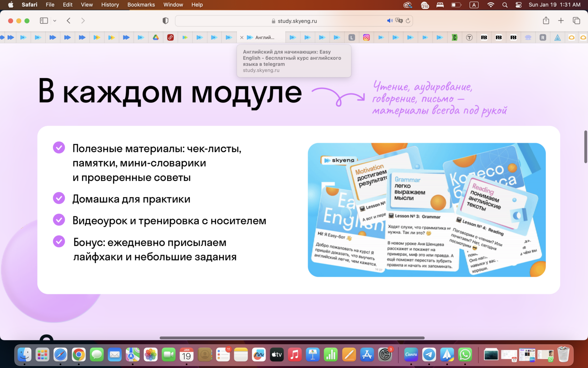Open Telegram from the dock
Image resolution: width=588 pixels, height=368 pixels.
pyautogui.click(x=429, y=355)
